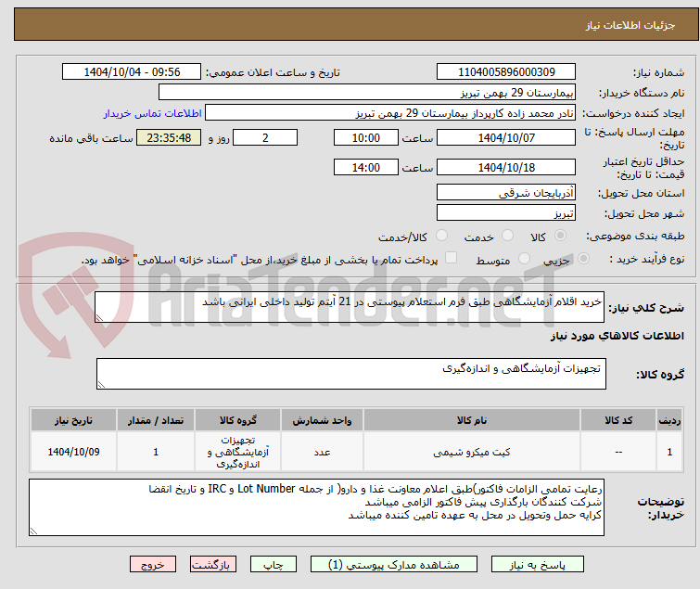Select the کالا/خدمت radio button
The height and width of the screenshot is (589, 700).
441,236
